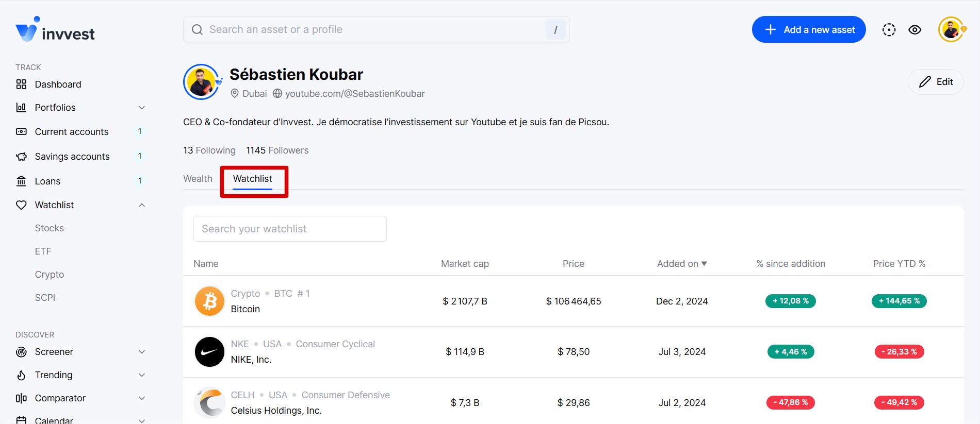This screenshot has height=424, width=980.
Task: Sort by Added on column
Action: coord(682,264)
